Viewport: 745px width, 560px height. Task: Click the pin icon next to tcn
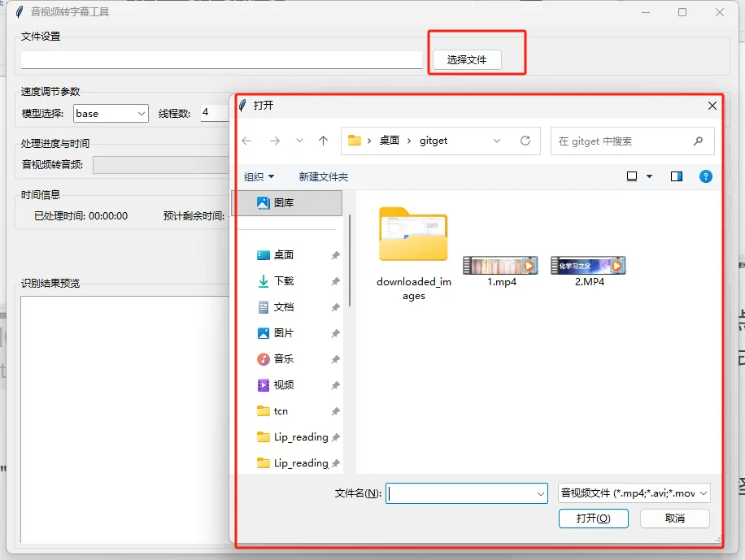coord(335,411)
